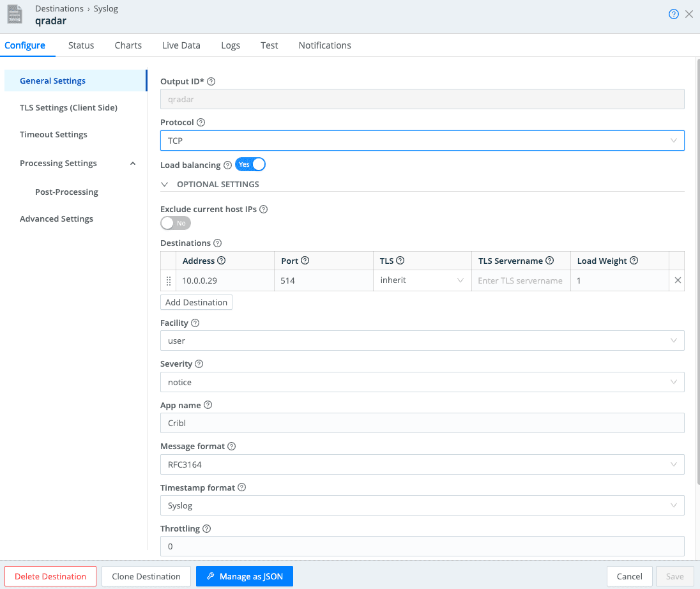This screenshot has width=700, height=589.
Task: Open the Protocol dropdown showing TCP
Action: [x=422, y=141]
